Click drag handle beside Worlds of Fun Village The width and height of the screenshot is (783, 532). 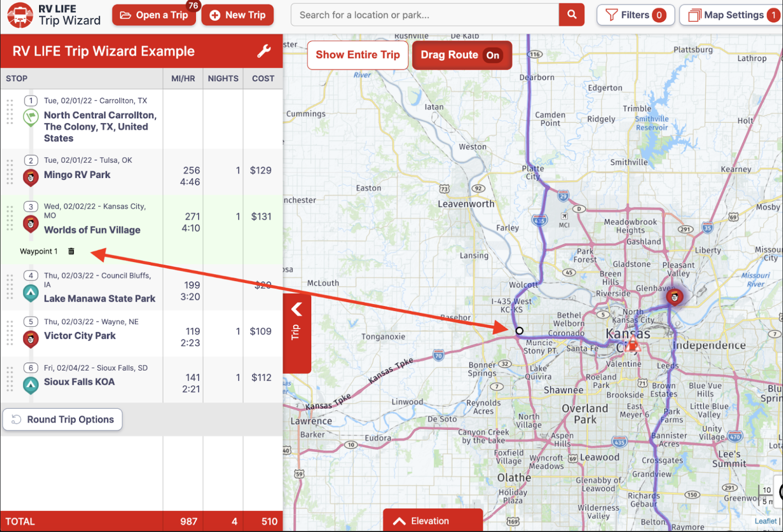point(10,218)
